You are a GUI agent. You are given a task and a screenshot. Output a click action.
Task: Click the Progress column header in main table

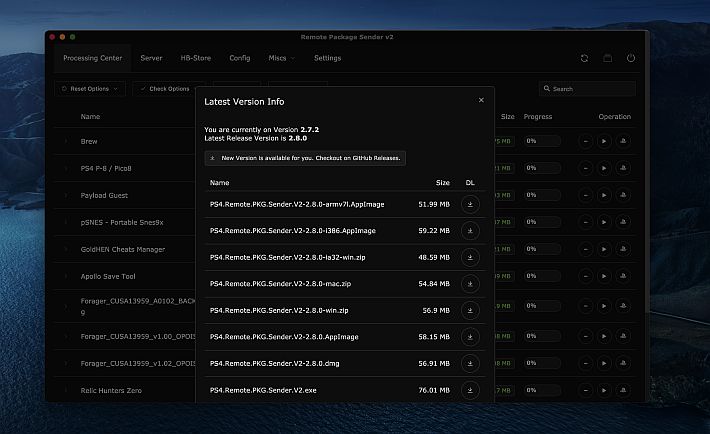pos(537,116)
